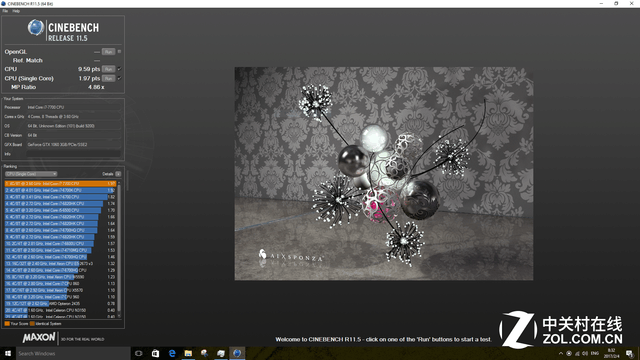Select ranking row 17 Xeon X5570
The width and height of the screenshot is (640, 360).
(x=60, y=290)
